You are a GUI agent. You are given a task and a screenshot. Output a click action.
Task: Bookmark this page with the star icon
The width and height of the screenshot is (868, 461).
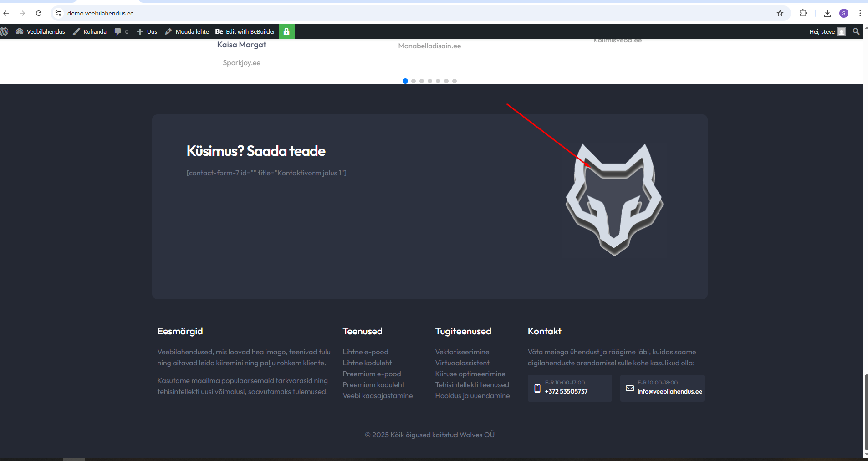[x=780, y=13]
